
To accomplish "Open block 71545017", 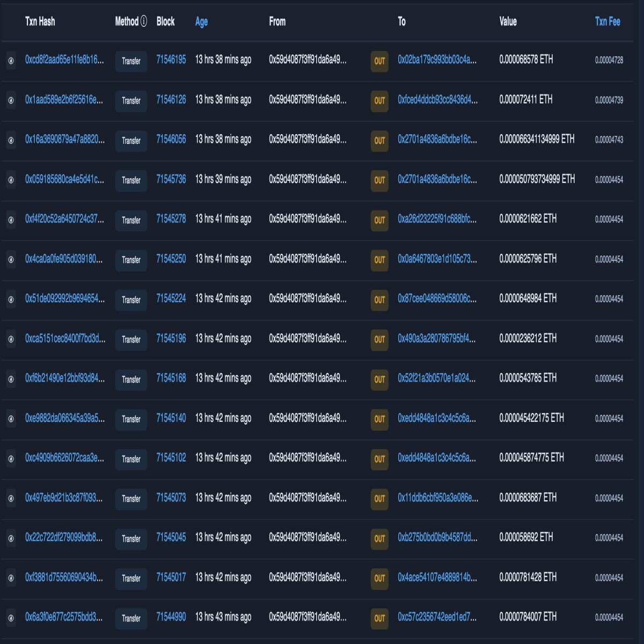I will pyautogui.click(x=171, y=577).
